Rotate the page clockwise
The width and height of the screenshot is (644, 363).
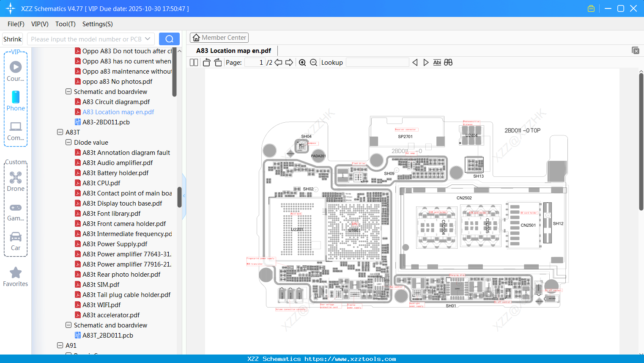click(x=218, y=63)
